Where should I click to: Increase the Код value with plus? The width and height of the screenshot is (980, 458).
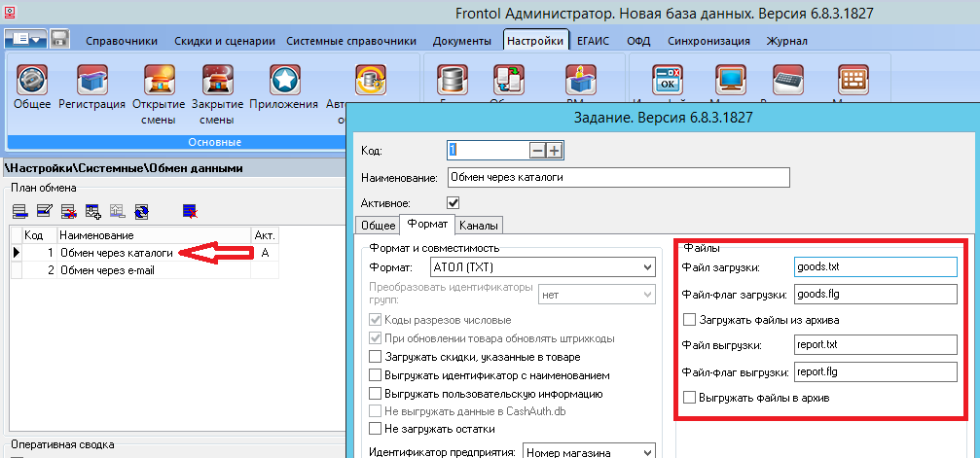click(555, 151)
